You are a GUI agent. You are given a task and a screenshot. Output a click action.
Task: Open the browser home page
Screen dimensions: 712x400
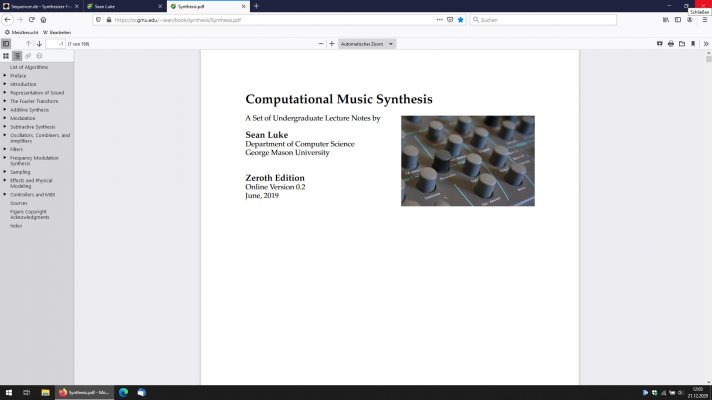click(43, 20)
